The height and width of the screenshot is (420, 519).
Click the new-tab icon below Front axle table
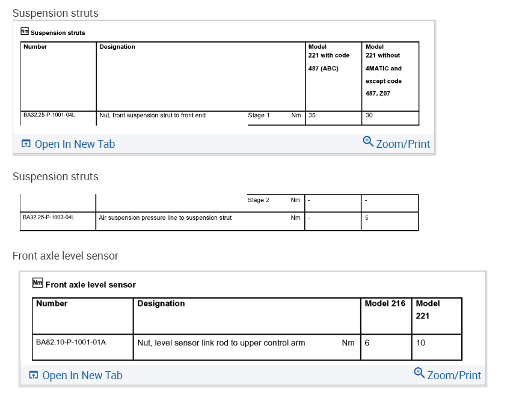(34, 376)
